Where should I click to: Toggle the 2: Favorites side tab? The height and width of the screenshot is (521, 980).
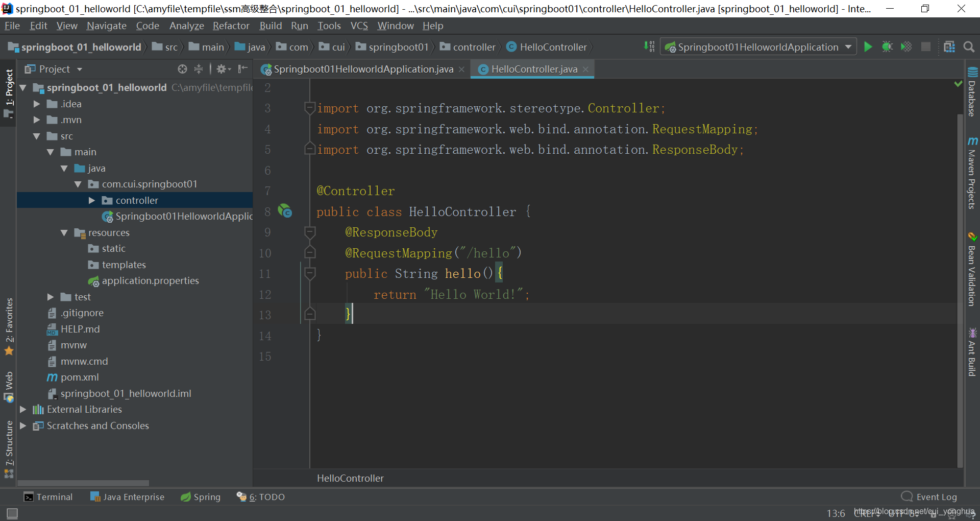tap(9, 326)
